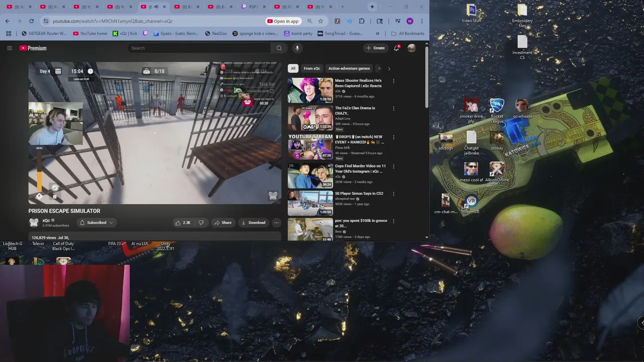Select the All filter chip

[x=293, y=68]
